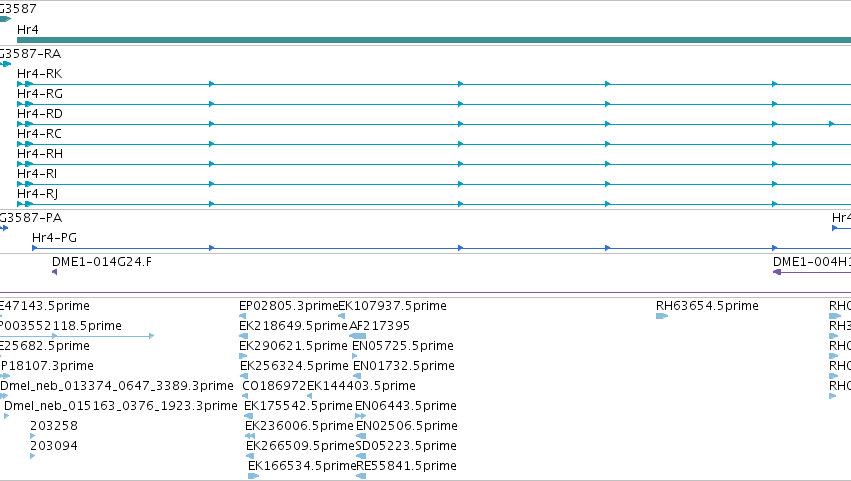This screenshot has height=481, width=851.
Task: Select RE55841.5prime EST label
Action: point(407,467)
